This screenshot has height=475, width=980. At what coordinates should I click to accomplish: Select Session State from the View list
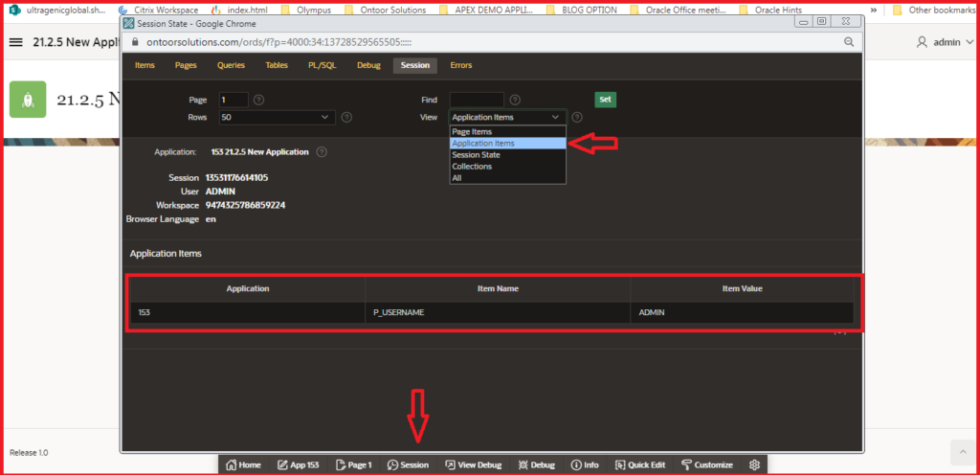tap(476, 155)
